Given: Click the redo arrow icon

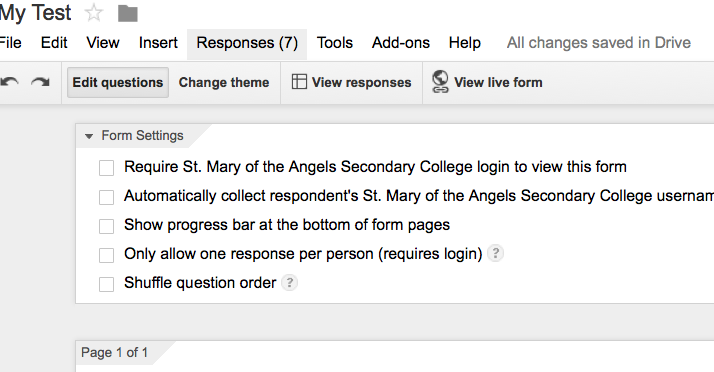Looking at the screenshot, I should [x=40, y=82].
